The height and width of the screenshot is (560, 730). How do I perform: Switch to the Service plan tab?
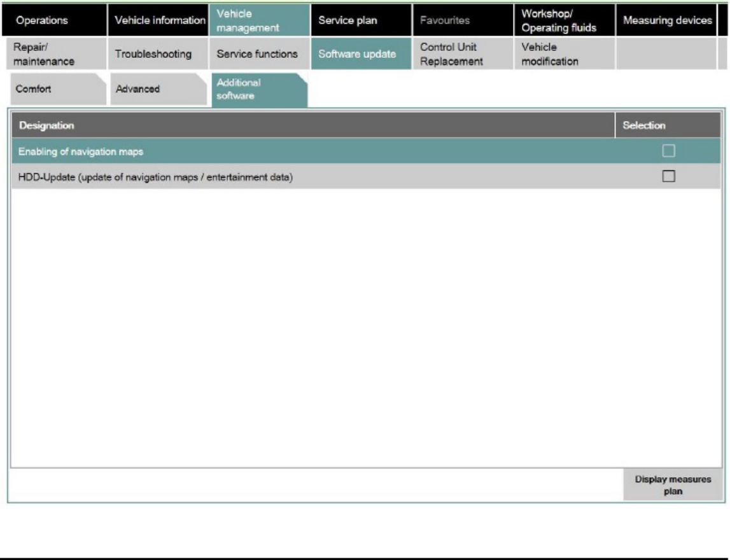click(361, 20)
